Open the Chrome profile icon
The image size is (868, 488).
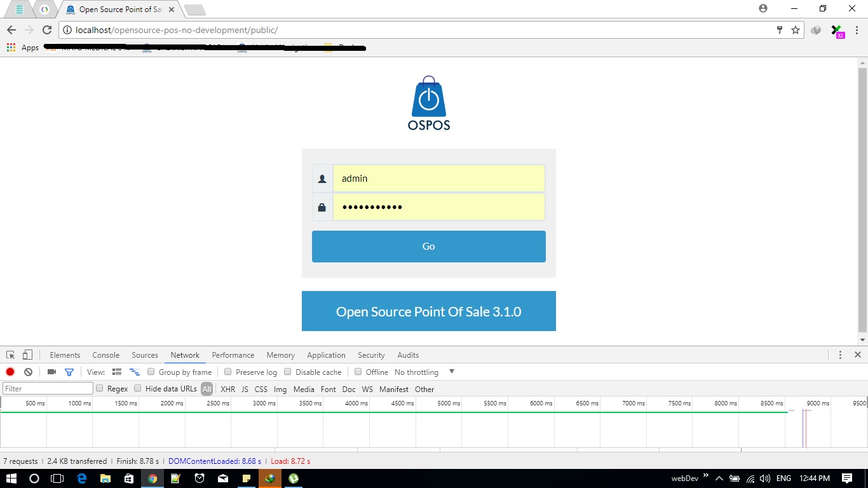tap(762, 8)
